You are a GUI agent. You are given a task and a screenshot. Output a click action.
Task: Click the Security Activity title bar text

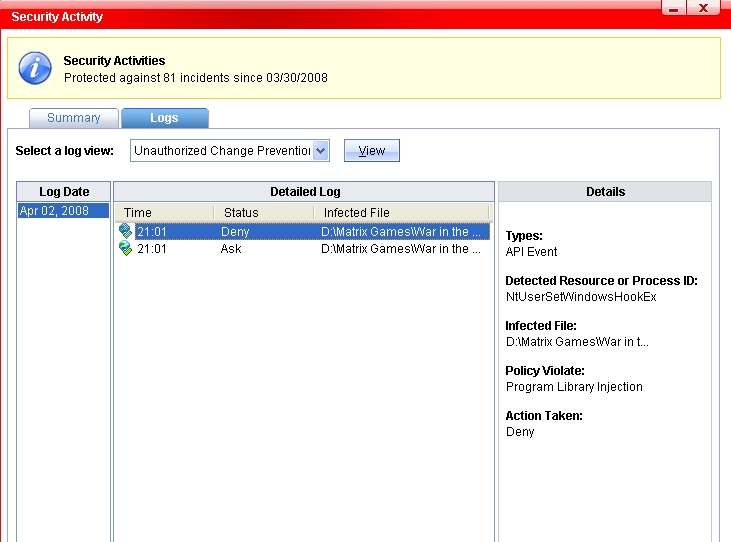tap(57, 17)
